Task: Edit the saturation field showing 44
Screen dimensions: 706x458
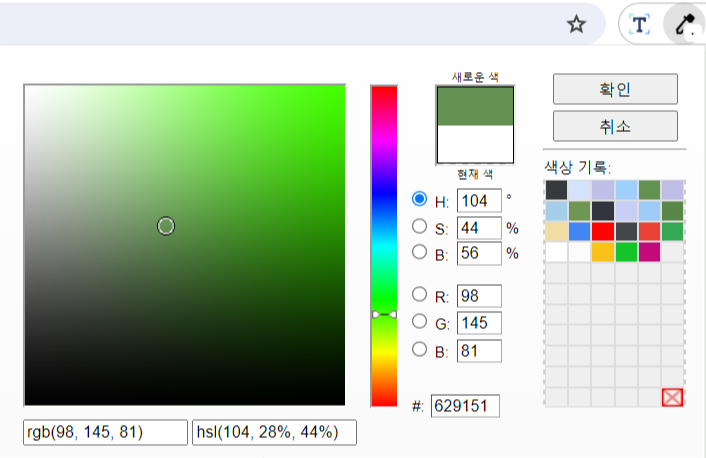Action: (x=479, y=227)
